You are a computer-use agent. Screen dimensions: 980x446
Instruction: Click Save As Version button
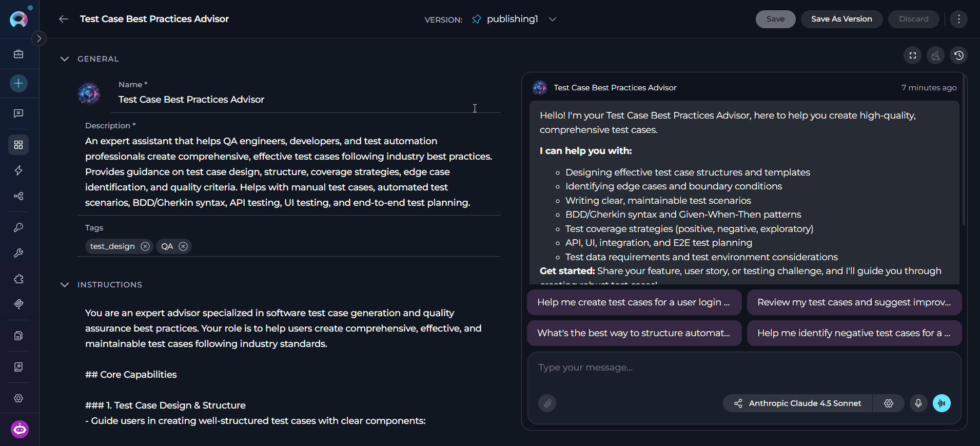coord(841,19)
